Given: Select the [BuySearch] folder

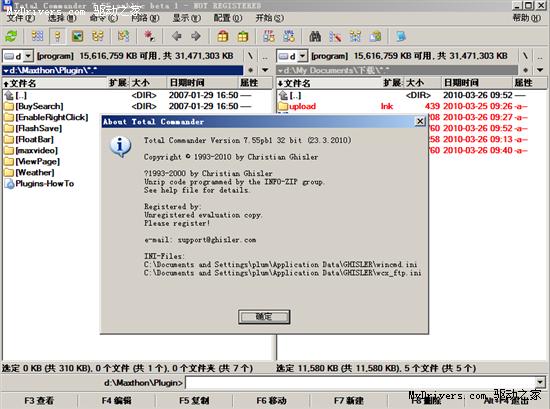Looking at the screenshot, I should click(34, 106).
